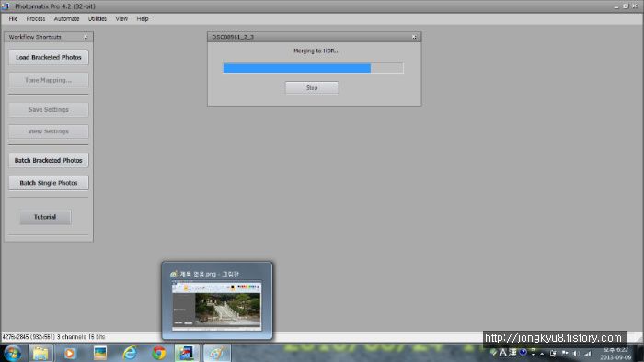
Task: Show hidden system tray icons
Action: 542,353
